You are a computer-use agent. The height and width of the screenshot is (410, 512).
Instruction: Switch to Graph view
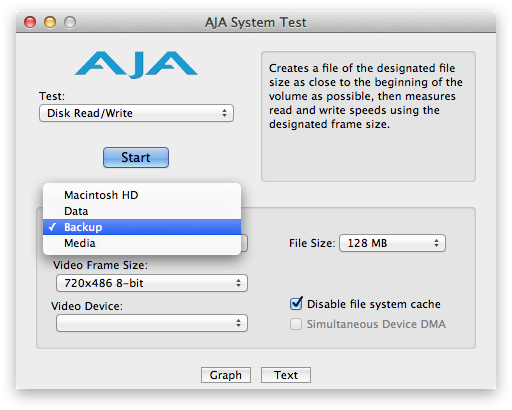point(226,375)
